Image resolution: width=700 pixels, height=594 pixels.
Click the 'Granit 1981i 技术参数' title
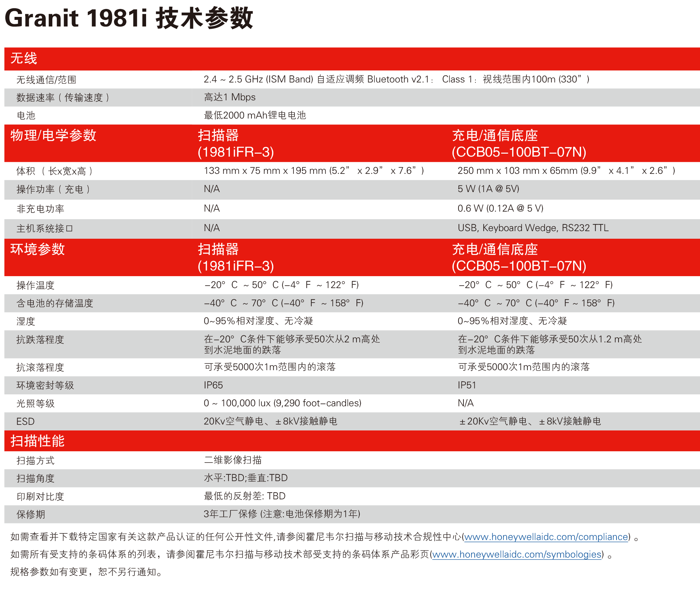[x=129, y=18]
